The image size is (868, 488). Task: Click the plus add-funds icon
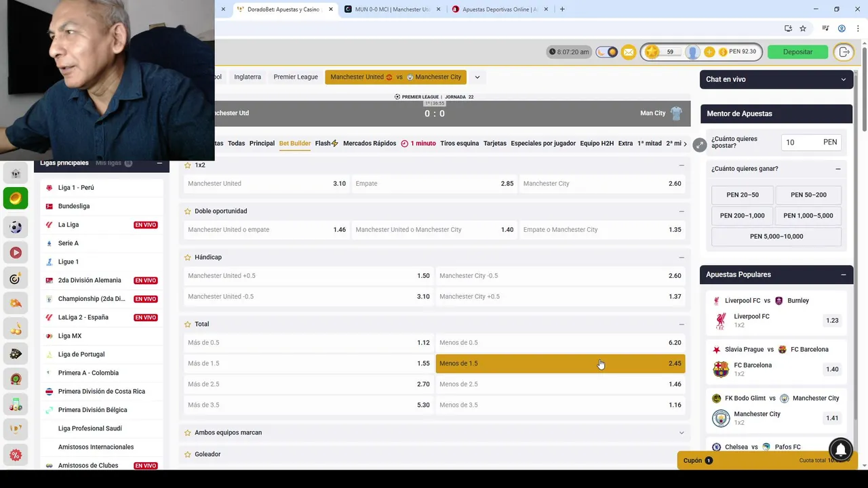click(709, 52)
